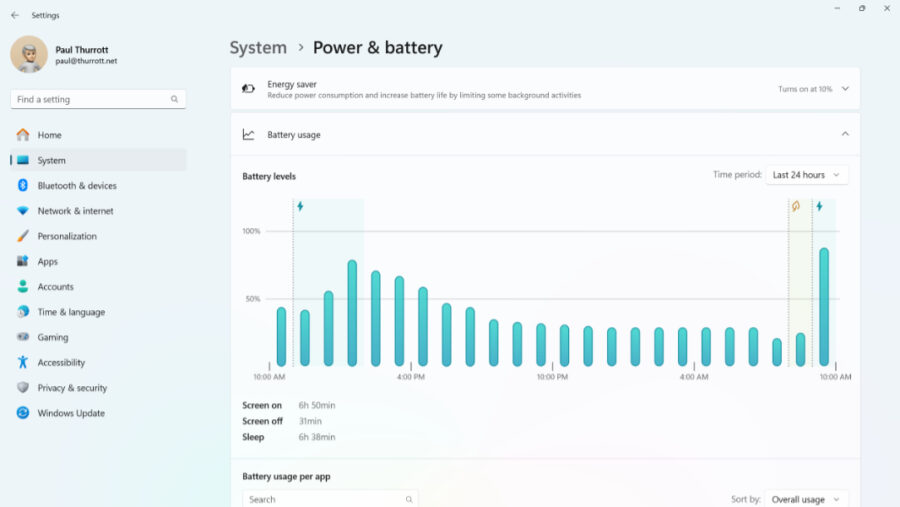Click the Personalization paintbrush icon
The width and height of the screenshot is (900, 507).
(x=22, y=236)
